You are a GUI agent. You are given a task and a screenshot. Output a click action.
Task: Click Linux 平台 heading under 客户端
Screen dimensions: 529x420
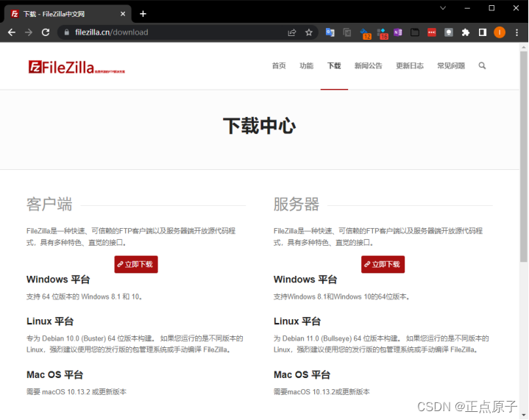coord(50,321)
